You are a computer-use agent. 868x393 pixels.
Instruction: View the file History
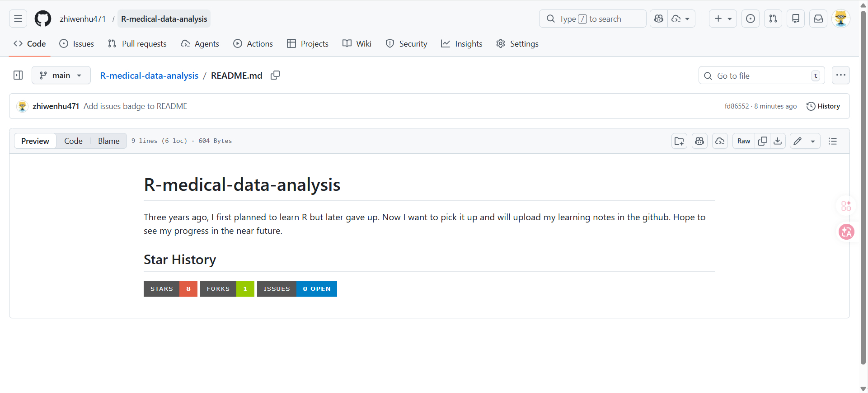(823, 106)
